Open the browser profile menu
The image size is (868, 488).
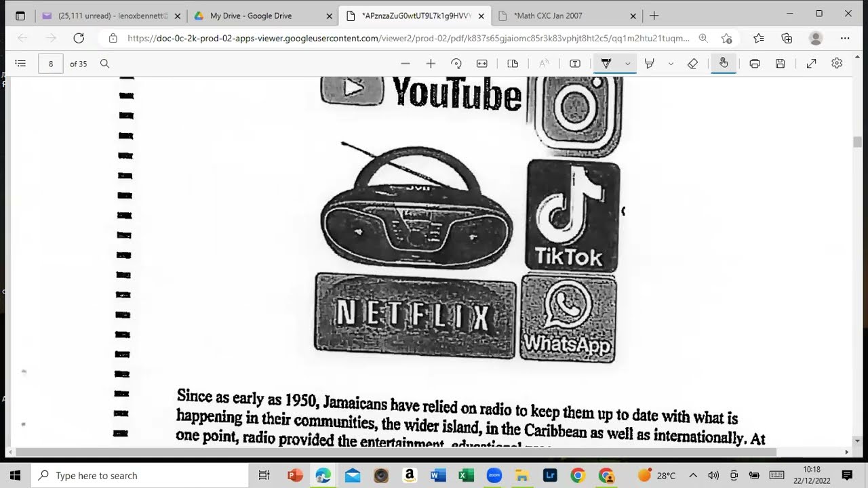point(816,39)
